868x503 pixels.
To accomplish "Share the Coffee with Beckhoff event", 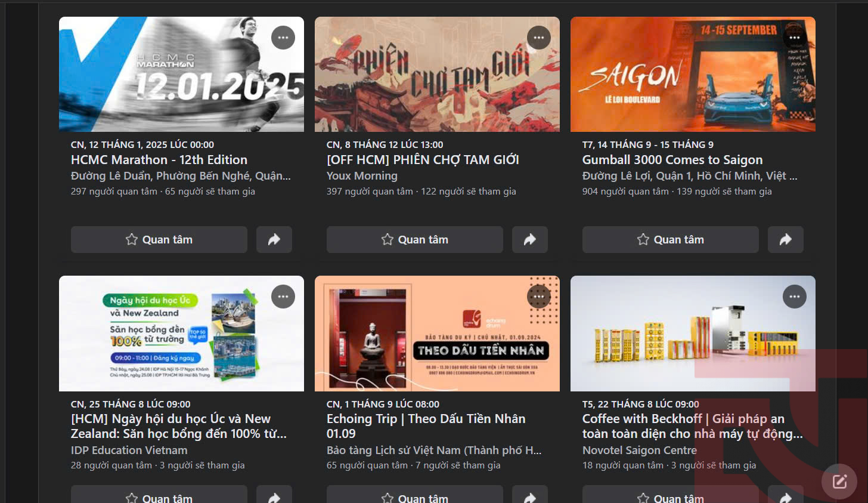I will pos(786,495).
